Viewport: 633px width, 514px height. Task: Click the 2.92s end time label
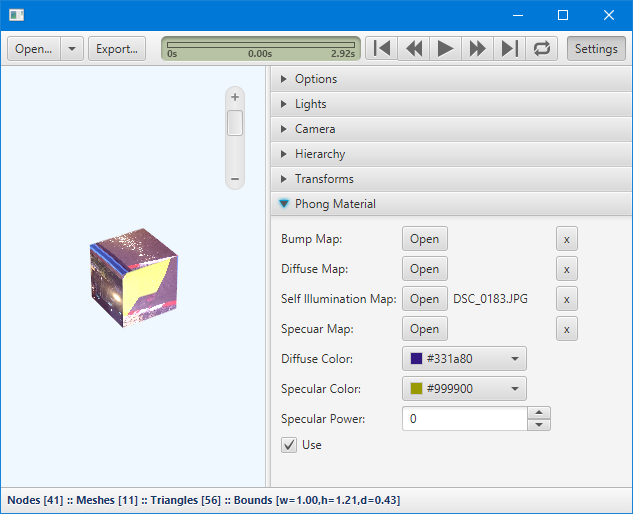[x=343, y=54]
